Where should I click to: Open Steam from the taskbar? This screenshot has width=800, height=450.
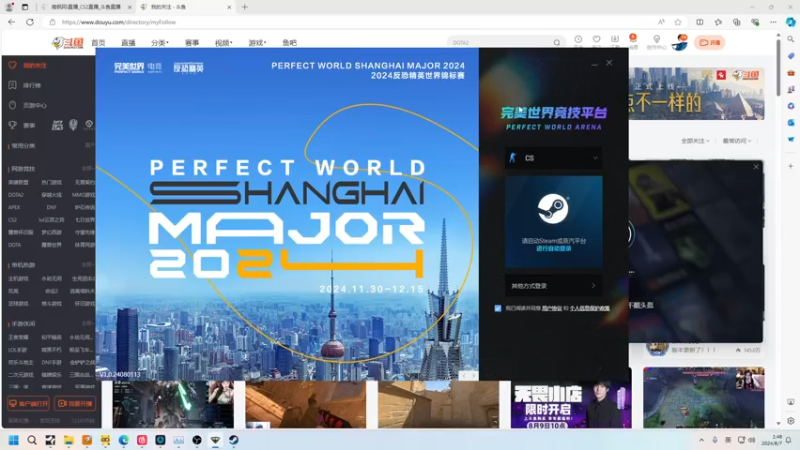click(234, 440)
